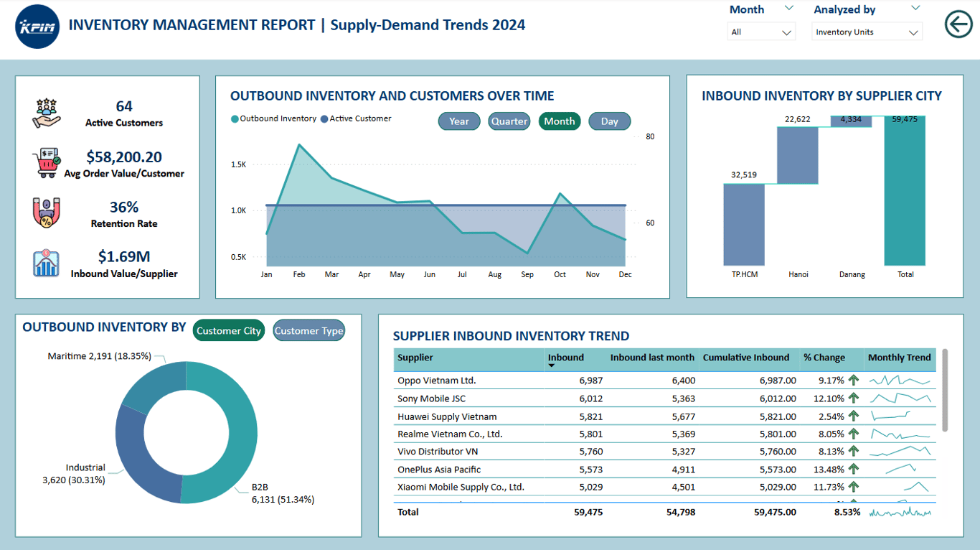Image resolution: width=980 pixels, height=550 pixels.
Task: Click the Total waterfall bar
Action: [905, 191]
